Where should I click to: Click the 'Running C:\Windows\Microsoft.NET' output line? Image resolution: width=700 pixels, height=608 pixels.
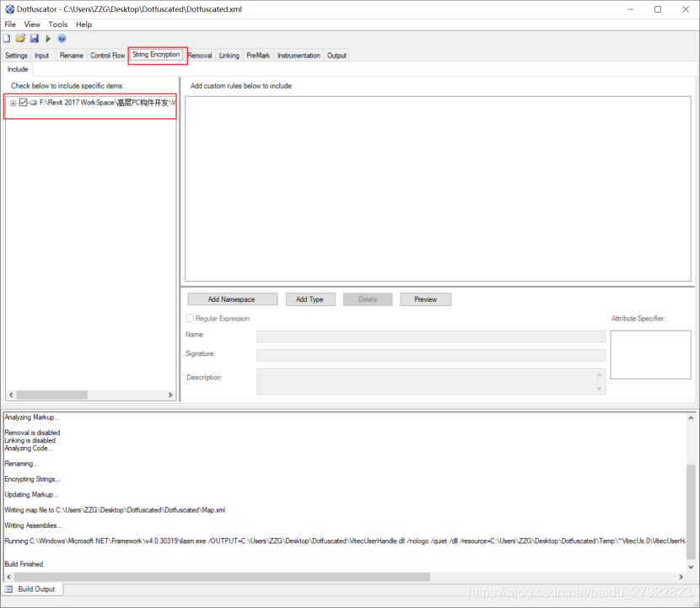pyautogui.click(x=345, y=541)
